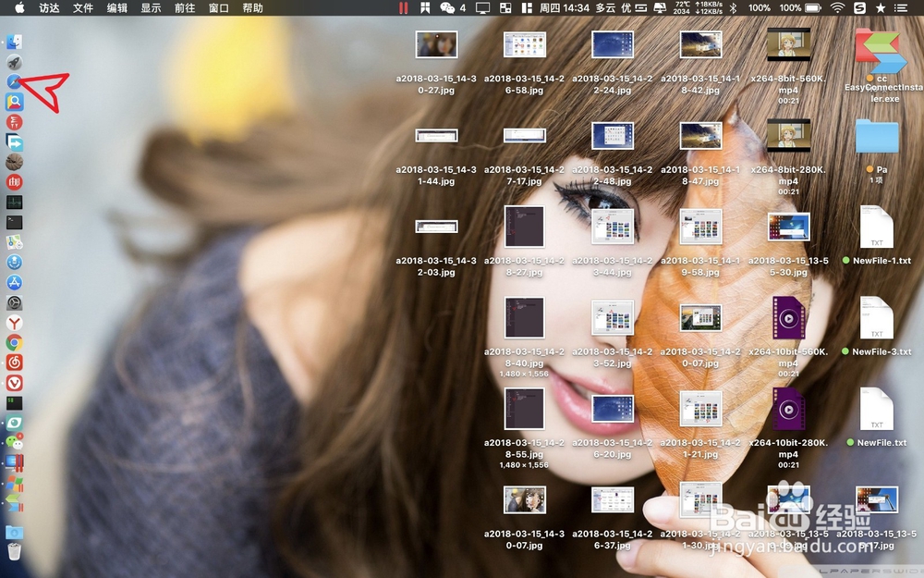Select a2018-03-15_14-30-07.jpg thumbnail
The height and width of the screenshot is (578, 924).
(525, 500)
